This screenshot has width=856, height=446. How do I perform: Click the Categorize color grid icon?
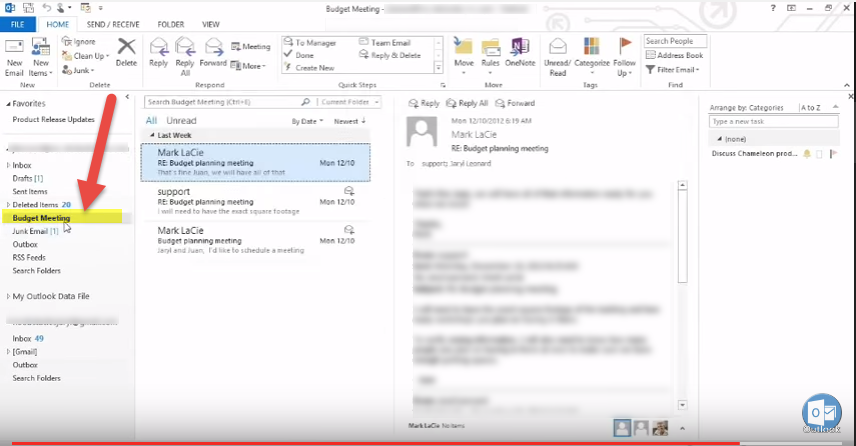[x=591, y=50]
